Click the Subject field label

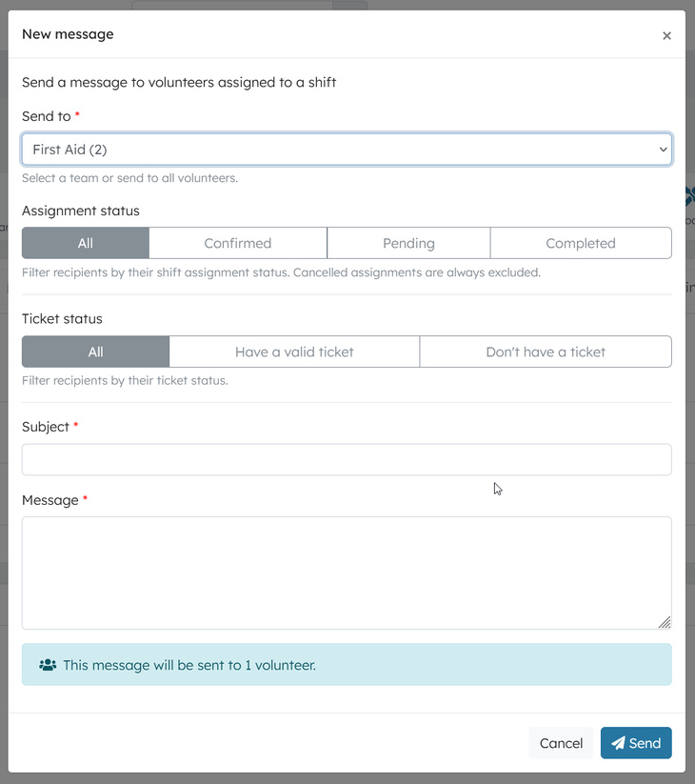click(x=46, y=427)
